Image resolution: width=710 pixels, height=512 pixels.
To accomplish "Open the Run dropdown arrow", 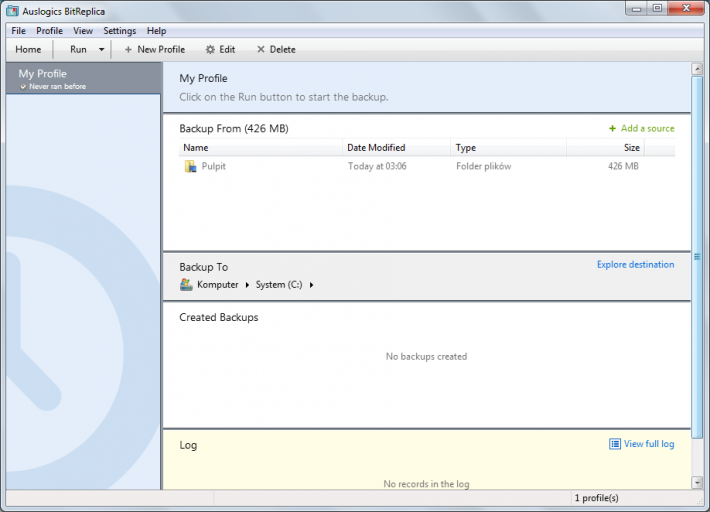I will click(101, 49).
